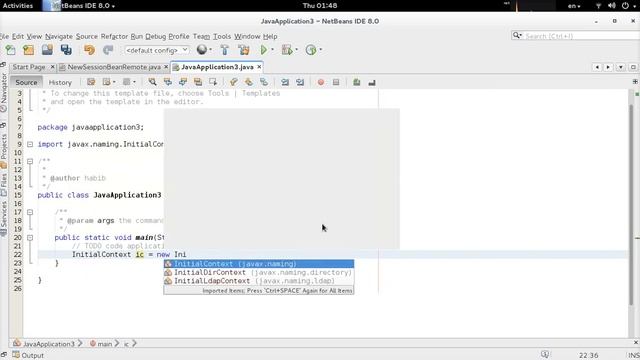Click the Save All toolbar icon

[66, 50]
